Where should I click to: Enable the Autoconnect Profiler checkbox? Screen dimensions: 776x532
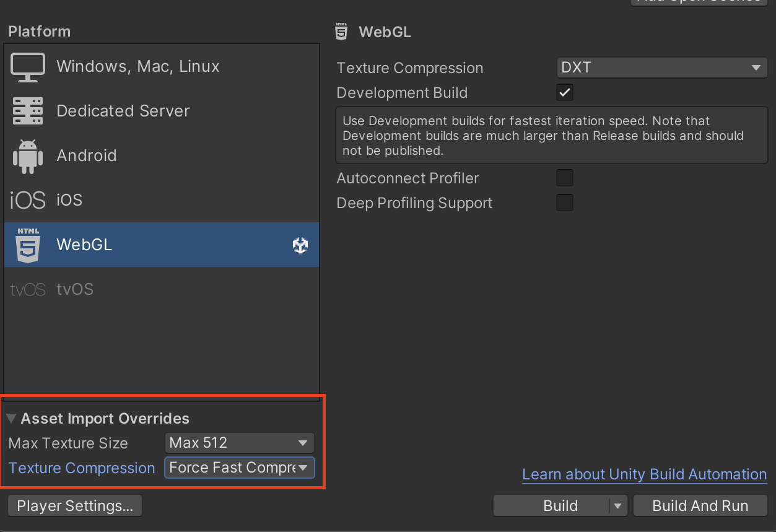click(x=565, y=178)
